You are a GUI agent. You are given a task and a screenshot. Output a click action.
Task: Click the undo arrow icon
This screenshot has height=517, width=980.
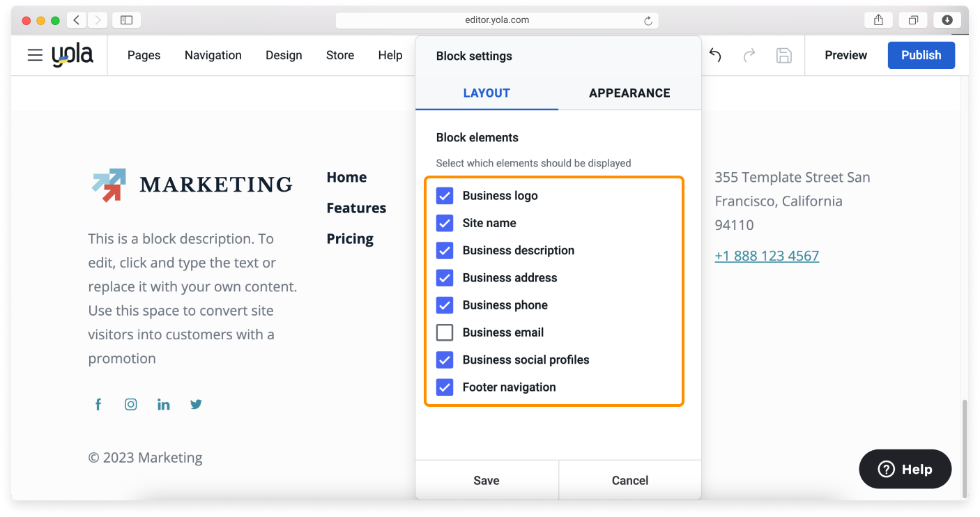click(715, 55)
